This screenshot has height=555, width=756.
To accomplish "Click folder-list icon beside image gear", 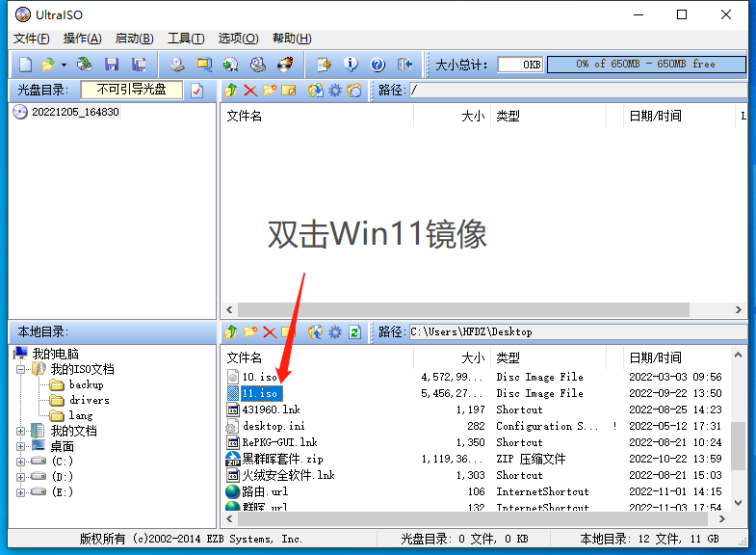I will [x=353, y=91].
